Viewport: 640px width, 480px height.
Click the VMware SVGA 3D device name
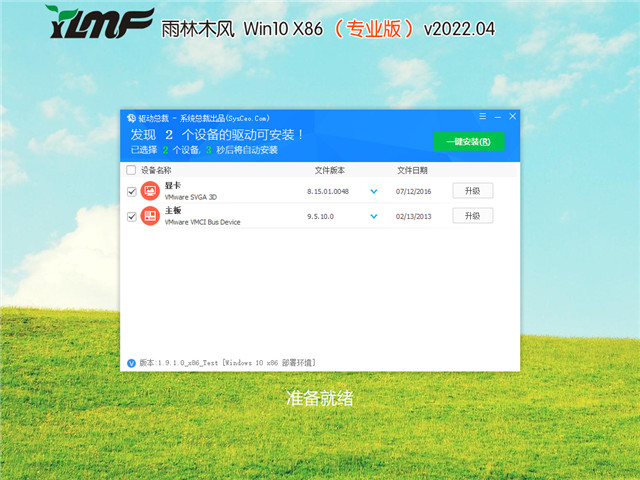(x=191, y=197)
